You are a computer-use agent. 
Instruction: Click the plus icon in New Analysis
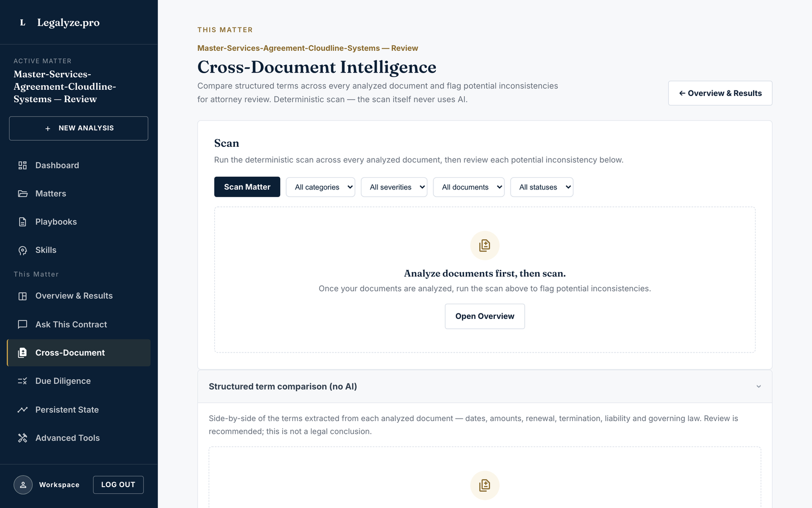tap(48, 129)
